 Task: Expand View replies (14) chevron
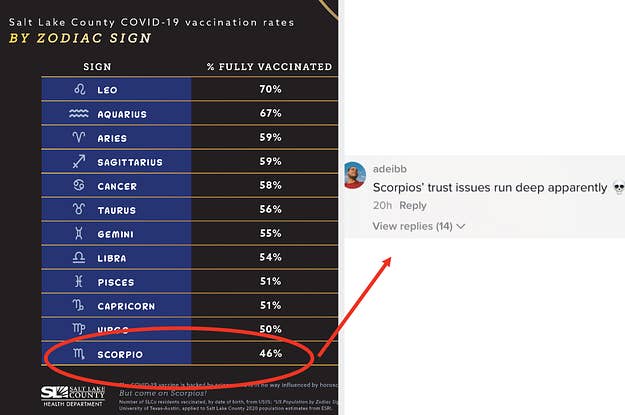461,226
